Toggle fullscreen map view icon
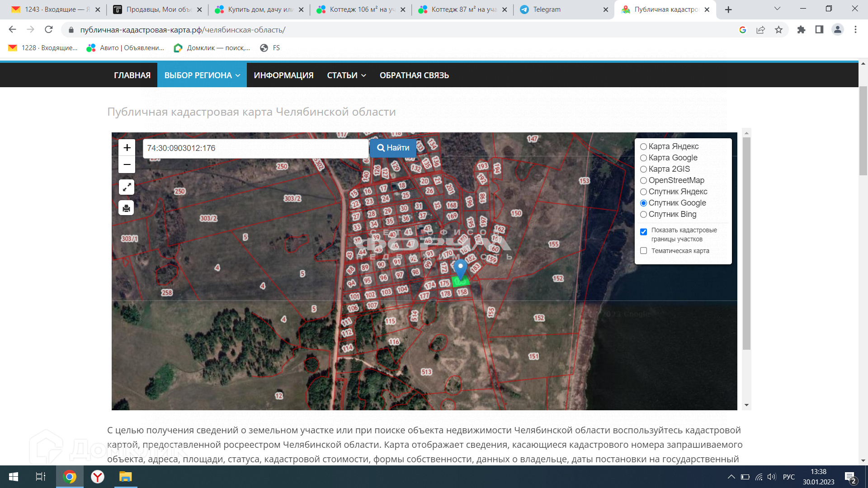The image size is (868, 488). pyautogui.click(x=127, y=187)
